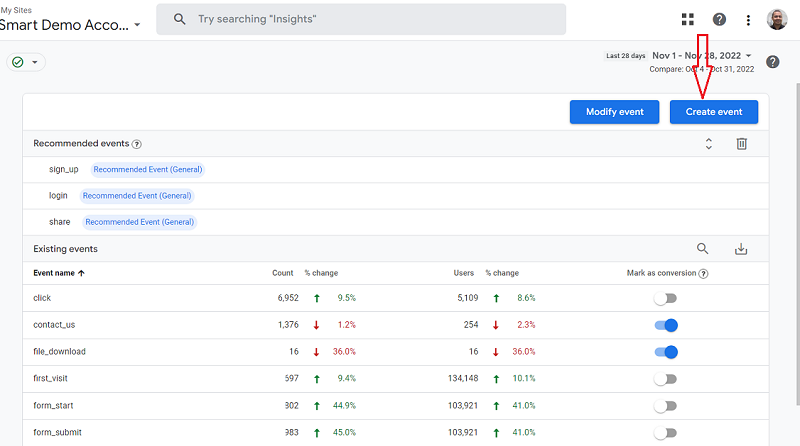Download existing events list
This screenshot has height=446, width=800.
click(x=741, y=249)
